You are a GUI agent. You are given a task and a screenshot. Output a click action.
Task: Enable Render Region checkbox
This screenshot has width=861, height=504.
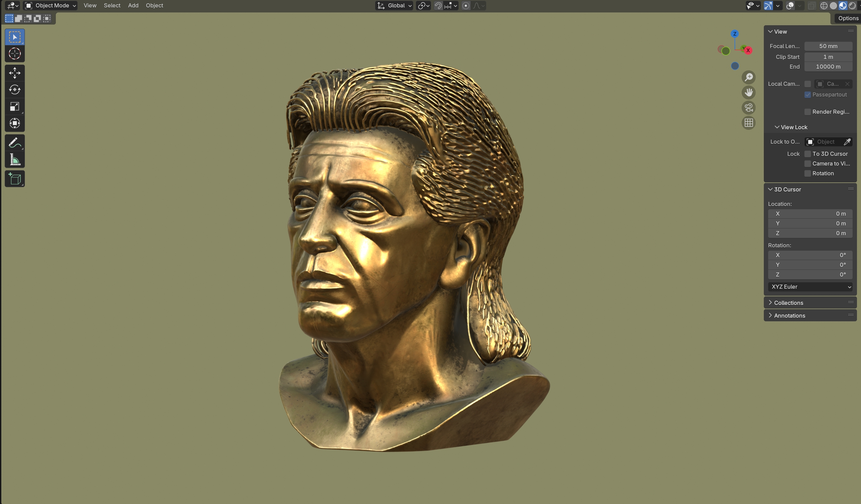pyautogui.click(x=808, y=112)
